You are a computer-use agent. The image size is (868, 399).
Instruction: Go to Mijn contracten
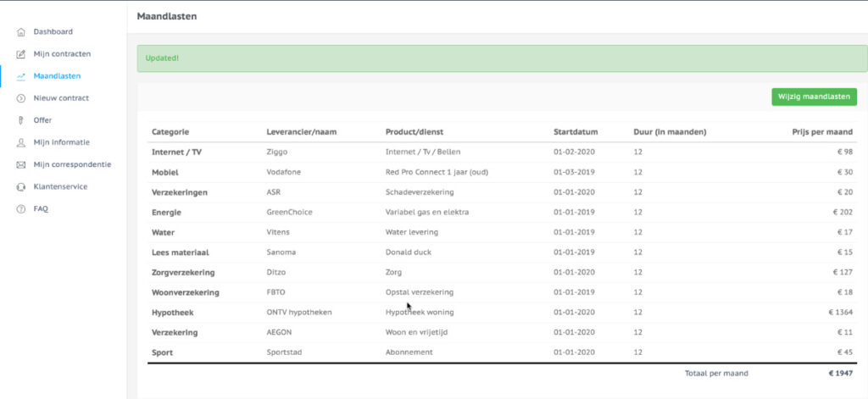click(62, 54)
